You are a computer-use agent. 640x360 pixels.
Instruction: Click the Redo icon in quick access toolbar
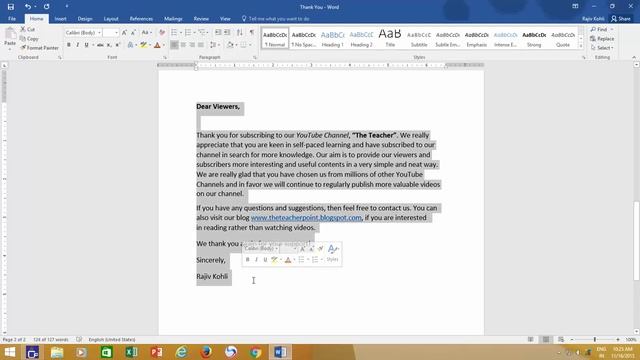[47, 7]
